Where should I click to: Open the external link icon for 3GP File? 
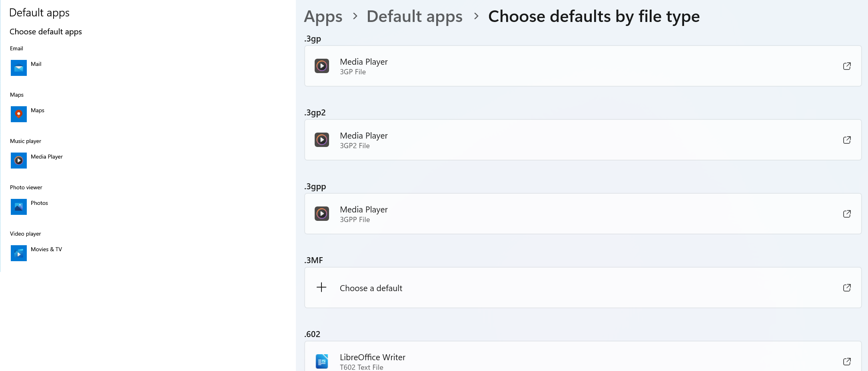point(847,66)
